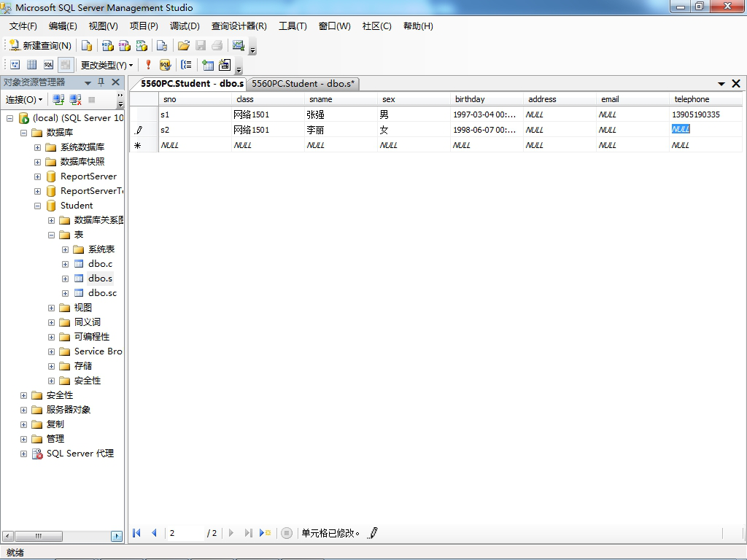Image resolution: width=747 pixels, height=560 pixels.
Task: Click the Add New Derived Table icon
Action: pyautogui.click(x=225, y=65)
